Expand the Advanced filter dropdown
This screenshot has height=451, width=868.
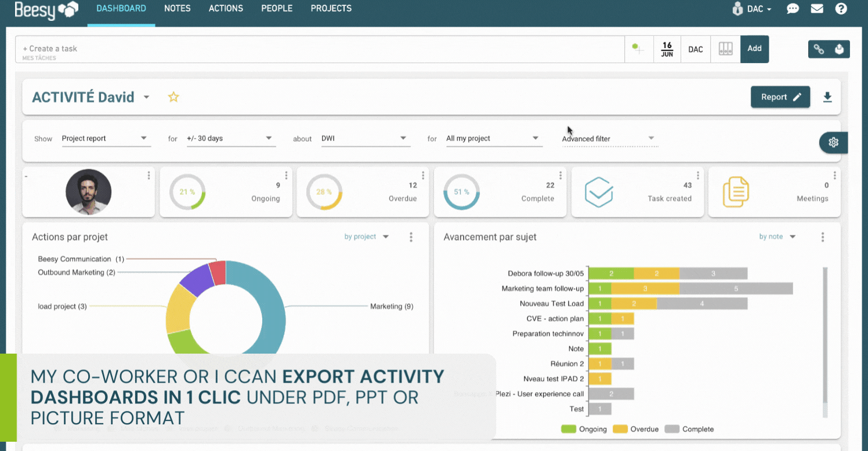[x=609, y=139]
